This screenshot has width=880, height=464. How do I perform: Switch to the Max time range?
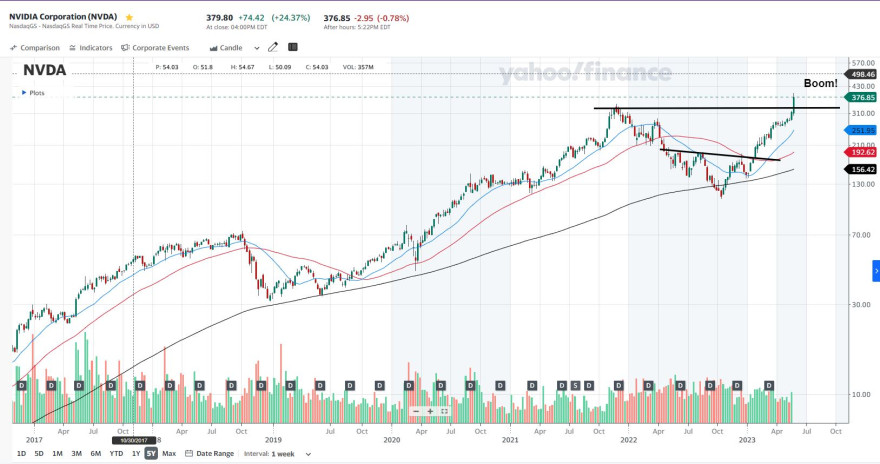click(x=169, y=453)
